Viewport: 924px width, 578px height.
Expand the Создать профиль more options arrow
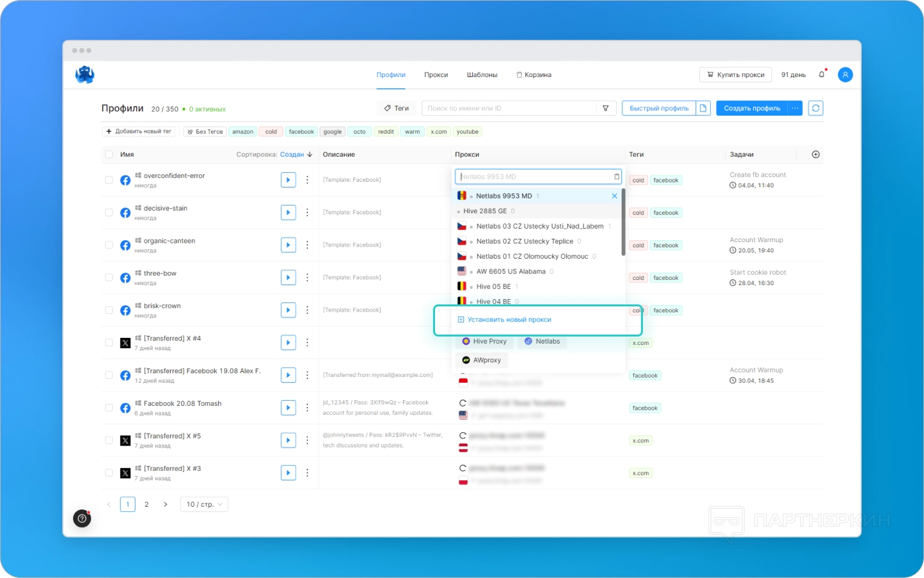click(x=795, y=108)
